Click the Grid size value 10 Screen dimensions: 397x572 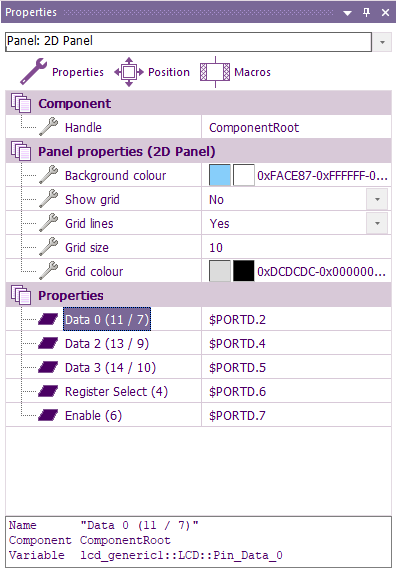coord(216,248)
